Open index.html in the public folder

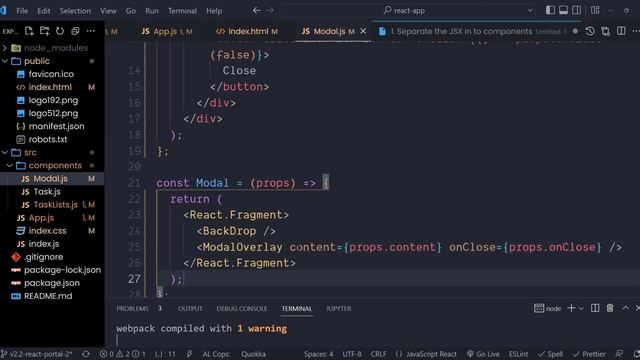click(x=50, y=87)
